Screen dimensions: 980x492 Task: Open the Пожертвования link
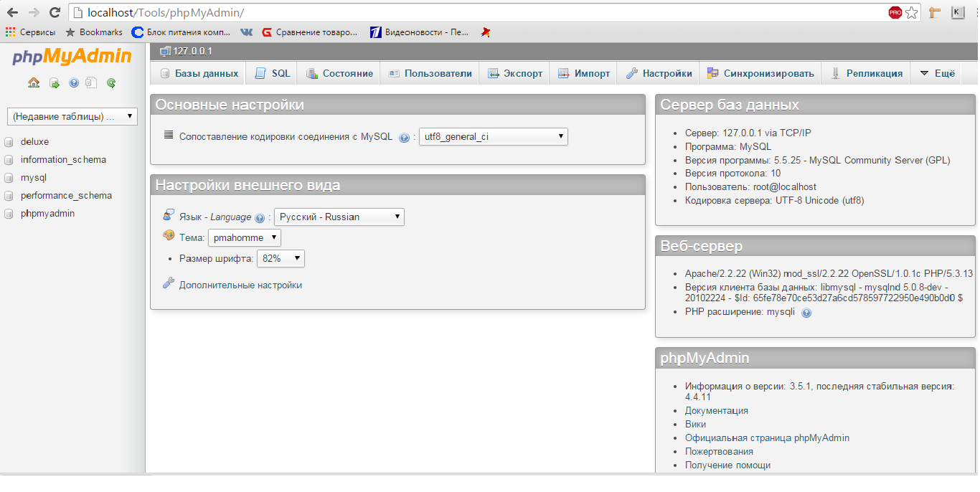(719, 452)
